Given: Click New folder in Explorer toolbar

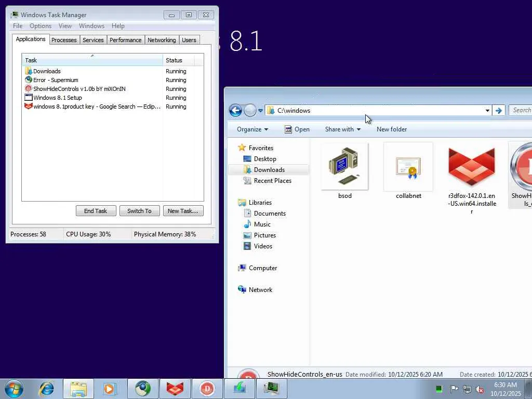Looking at the screenshot, I should click(x=392, y=129).
